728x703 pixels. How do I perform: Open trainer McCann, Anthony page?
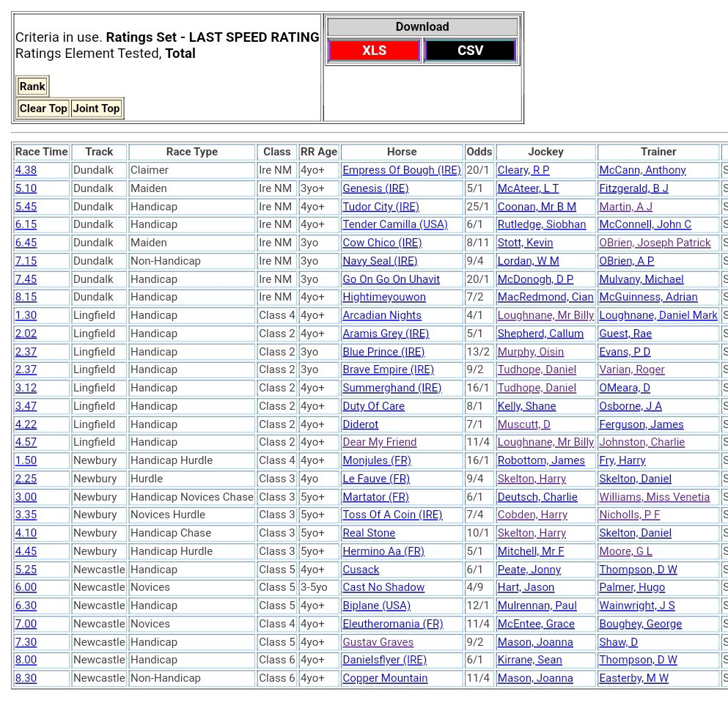(642, 170)
